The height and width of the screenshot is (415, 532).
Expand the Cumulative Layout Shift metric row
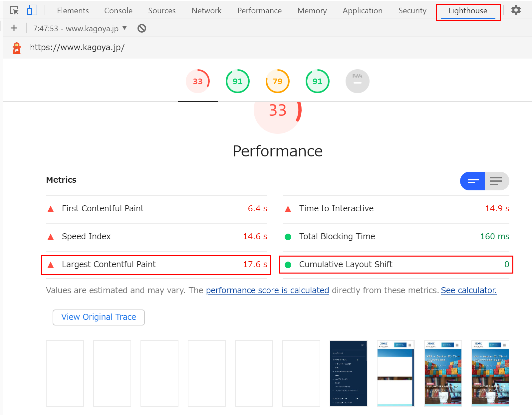(396, 265)
